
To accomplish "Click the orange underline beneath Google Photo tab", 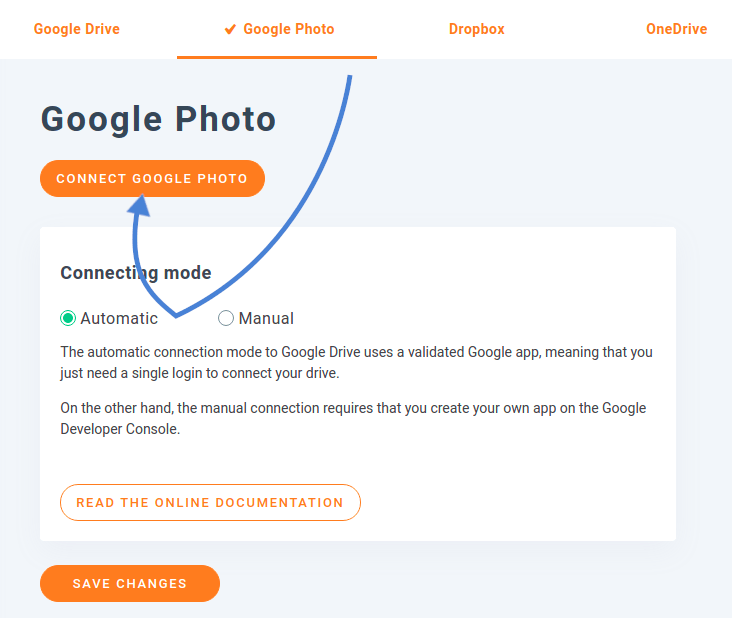I will pos(277,57).
